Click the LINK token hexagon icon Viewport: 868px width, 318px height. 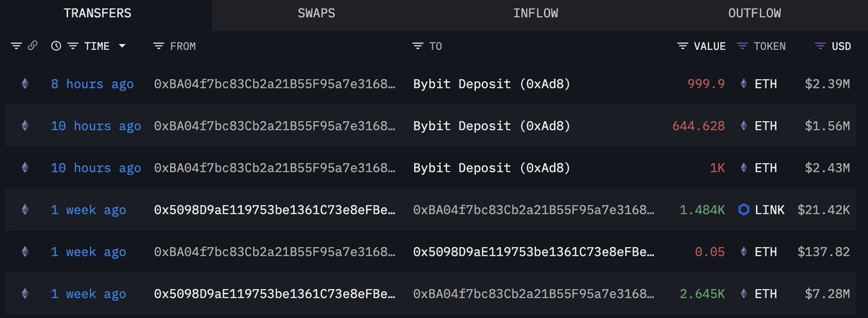click(744, 210)
